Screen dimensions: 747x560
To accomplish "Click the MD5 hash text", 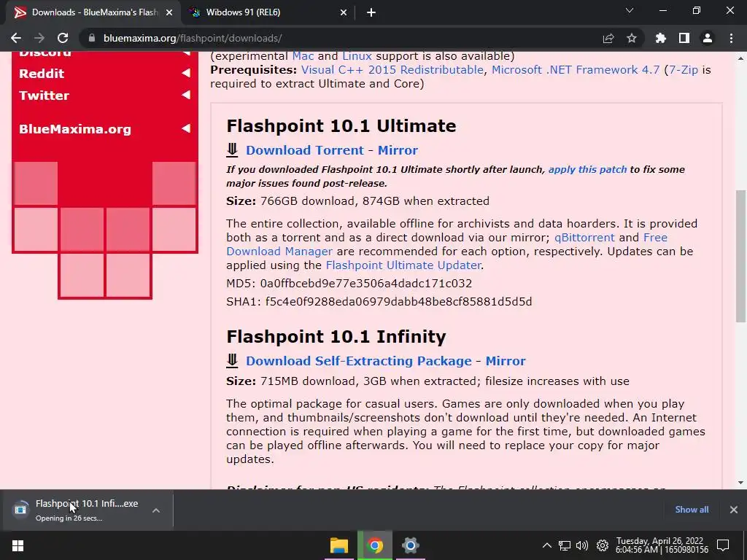I will coord(349,284).
